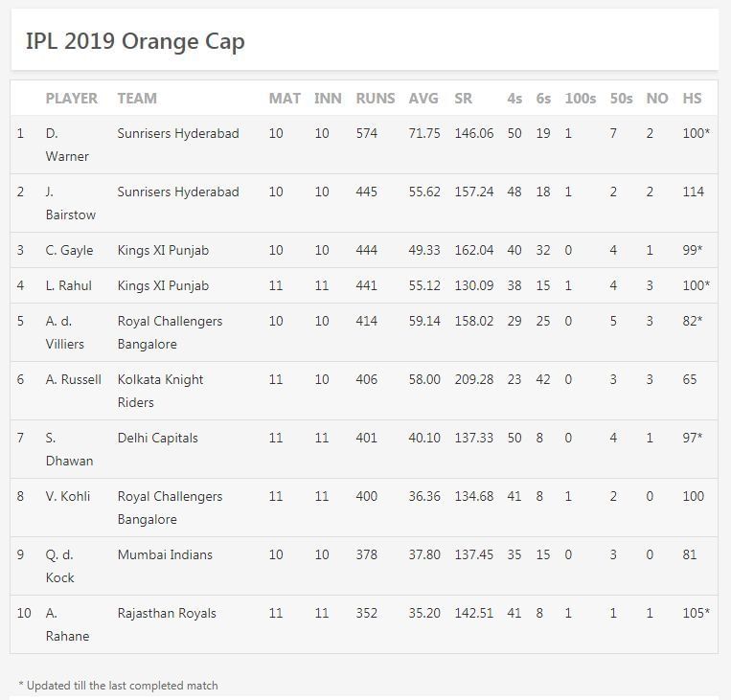This screenshot has height=700, width=731.
Task: Click the IPL 2019 Orange Cap heading
Action: (x=135, y=41)
